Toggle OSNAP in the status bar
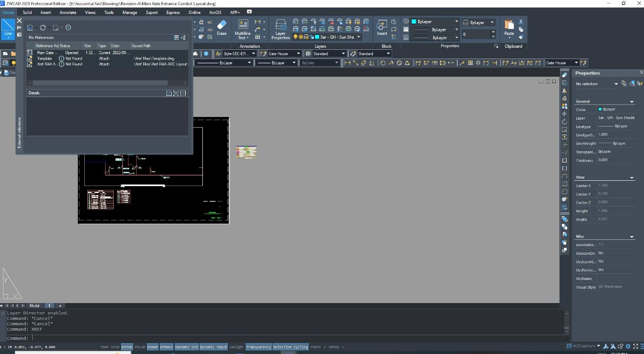The width and height of the screenshot is (644, 354). [x=152, y=347]
